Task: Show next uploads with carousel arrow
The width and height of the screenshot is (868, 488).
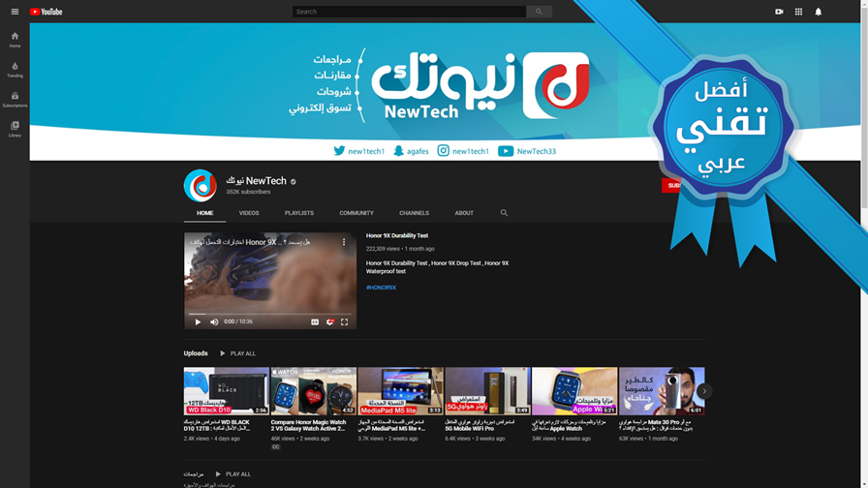Action: point(704,391)
